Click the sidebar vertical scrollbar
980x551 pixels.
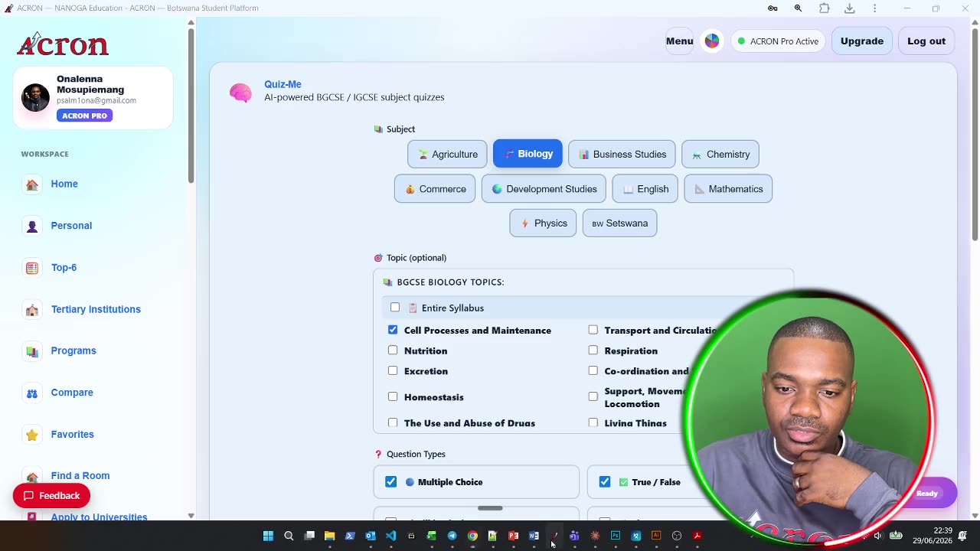191,107
